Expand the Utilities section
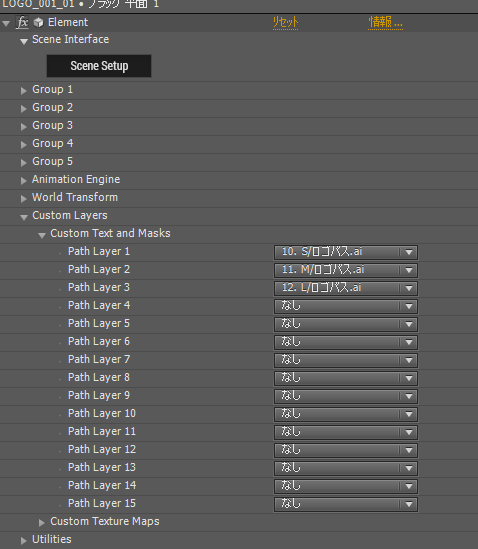 23,541
